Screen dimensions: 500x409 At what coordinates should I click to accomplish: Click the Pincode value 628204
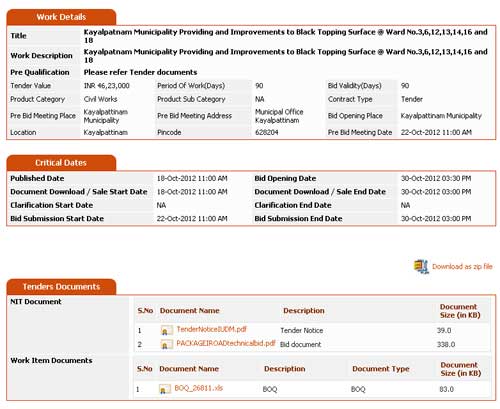click(x=267, y=132)
